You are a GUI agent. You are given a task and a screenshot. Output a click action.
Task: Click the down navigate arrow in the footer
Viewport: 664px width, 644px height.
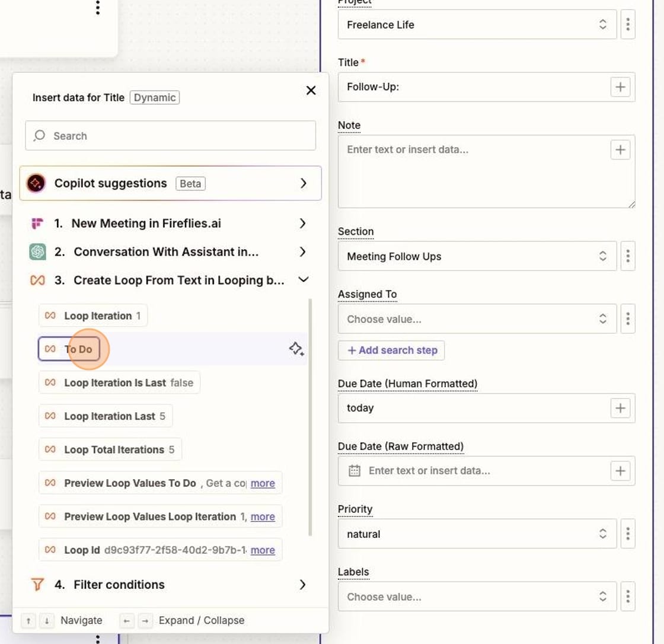[47, 620]
